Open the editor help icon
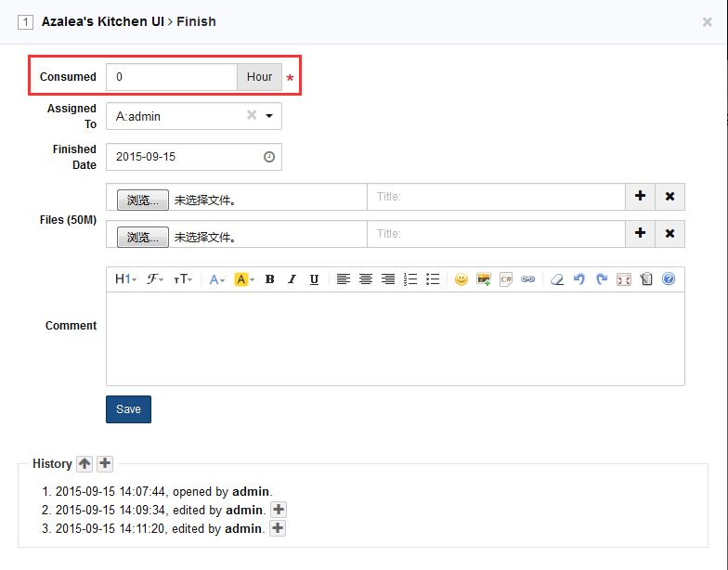728x570 pixels. tap(668, 279)
